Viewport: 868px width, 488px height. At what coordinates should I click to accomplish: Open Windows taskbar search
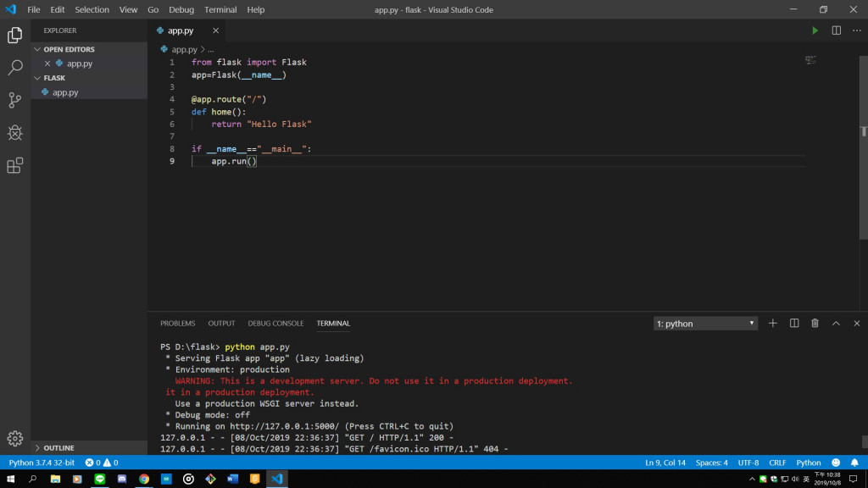tap(33, 480)
